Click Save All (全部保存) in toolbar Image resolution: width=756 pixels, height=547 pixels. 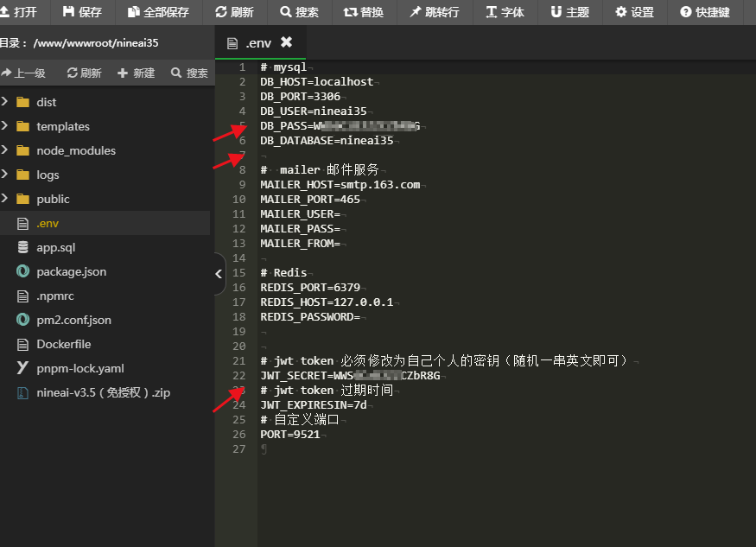coord(158,12)
